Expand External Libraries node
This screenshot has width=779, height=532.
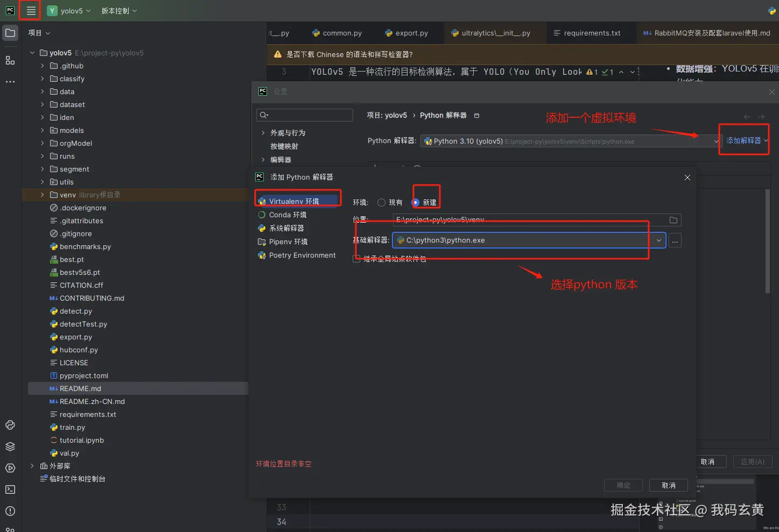32,466
